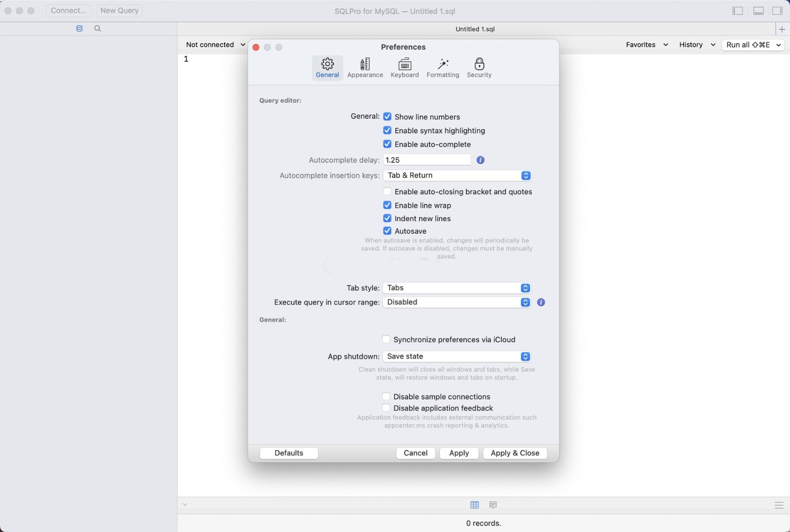This screenshot has width=790, height=532.
Task: Open the History dropdown
Action: click(x=697, y=44)
